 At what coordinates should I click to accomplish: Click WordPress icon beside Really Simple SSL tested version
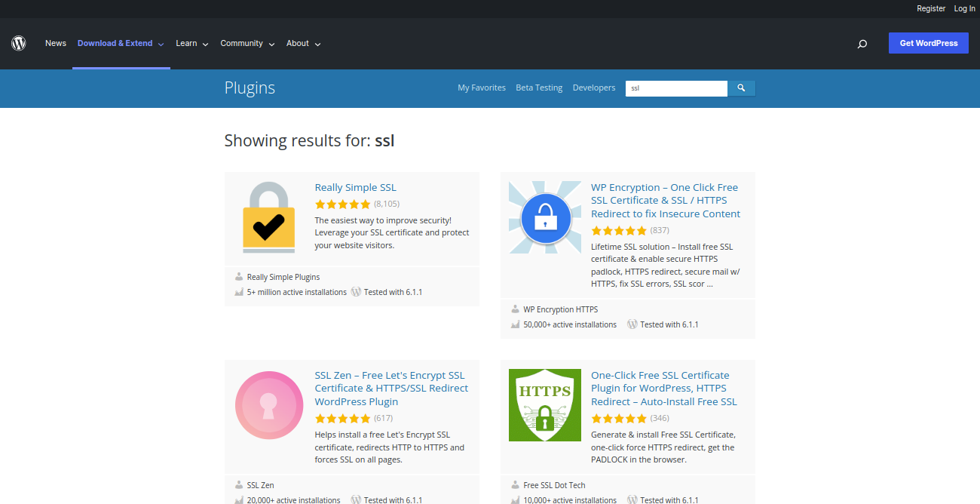pyautogui.click(x=356, y=292)
